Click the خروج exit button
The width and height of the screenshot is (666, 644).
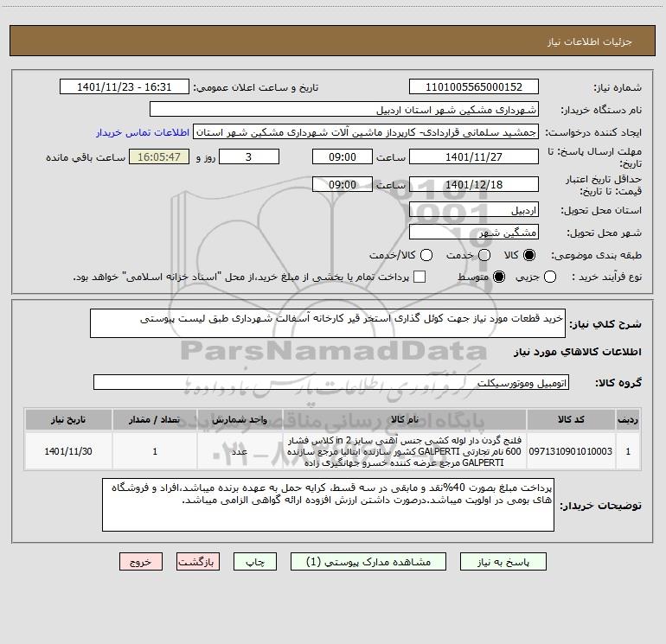[x=141, y=562]
